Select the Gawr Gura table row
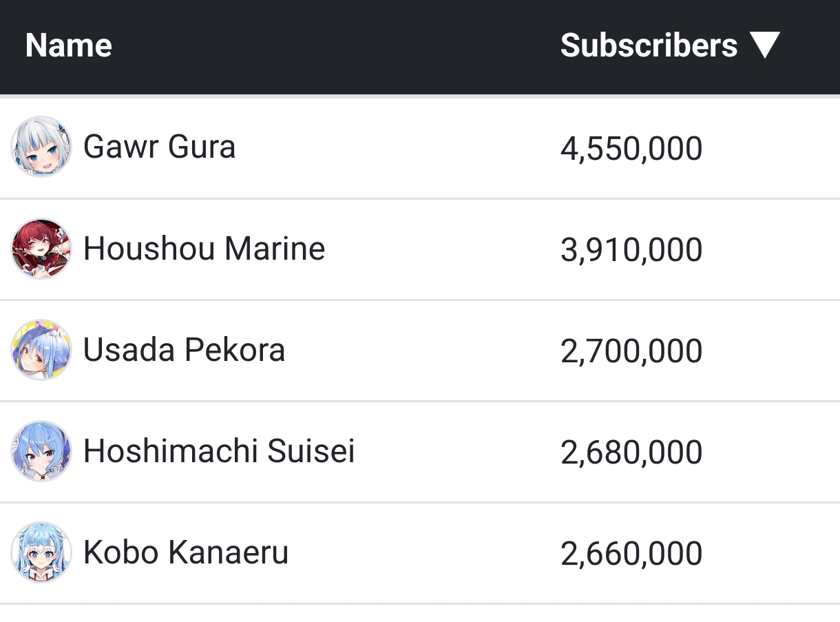This screenshot has height=622, width=840. pyautogui.click(x=420, y=147)
